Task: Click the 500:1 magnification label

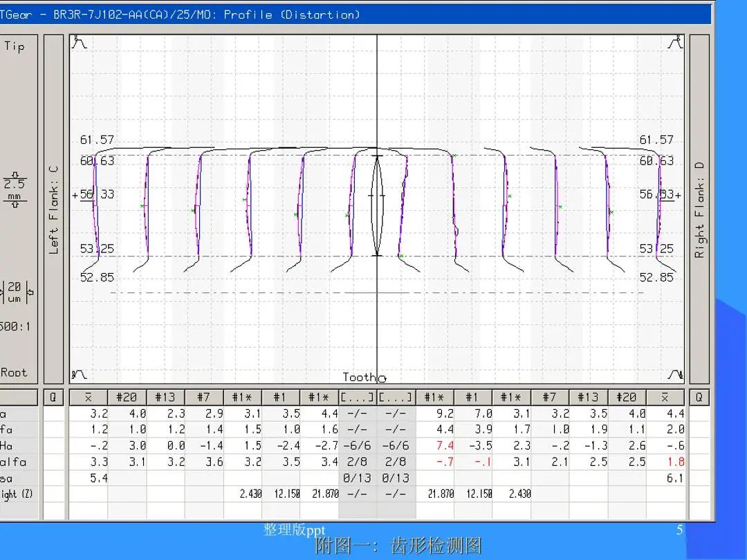Action: (15, 326)
